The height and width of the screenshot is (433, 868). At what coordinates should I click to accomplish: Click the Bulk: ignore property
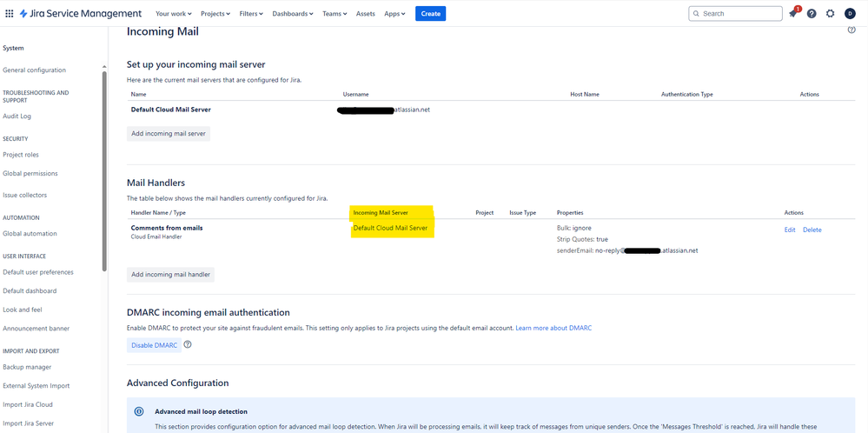(574, 228)
